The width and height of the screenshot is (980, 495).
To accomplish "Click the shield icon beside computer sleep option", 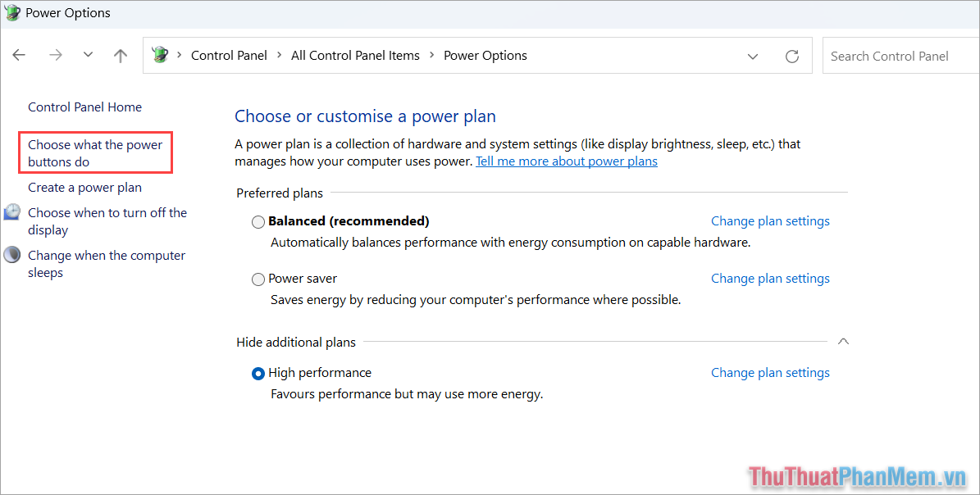I will point(11,254).
